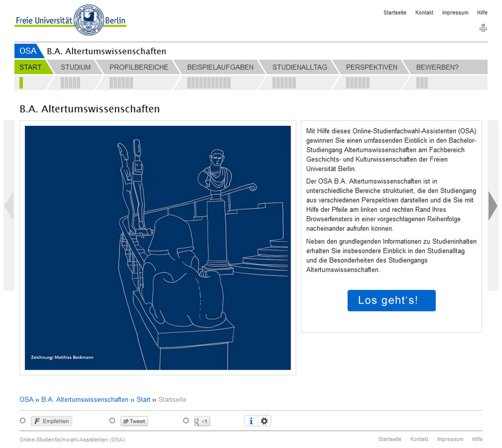Click the PERSPEKTIVEN progress bar segments
The image size is (502, 448).
[357, 83]
